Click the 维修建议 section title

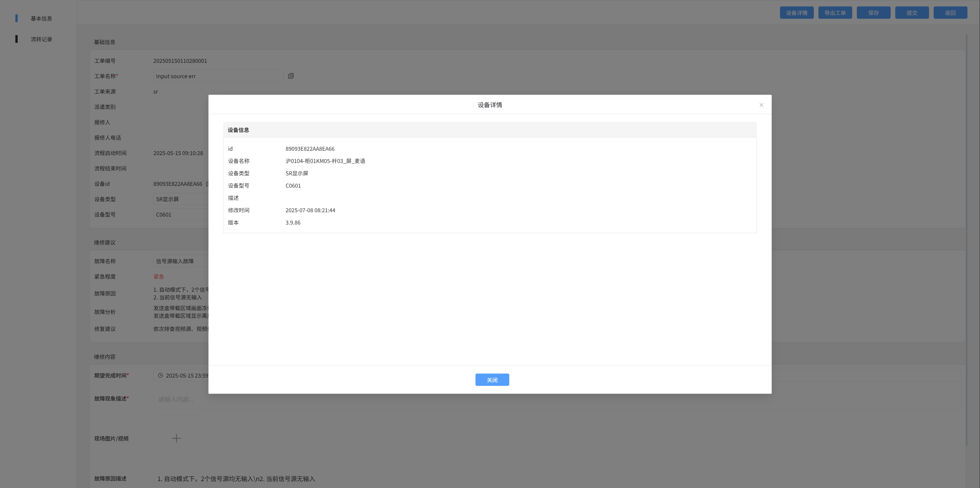point(105,242)
